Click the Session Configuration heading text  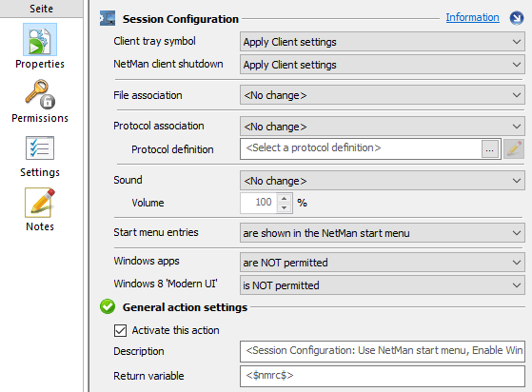pos(181,19)
